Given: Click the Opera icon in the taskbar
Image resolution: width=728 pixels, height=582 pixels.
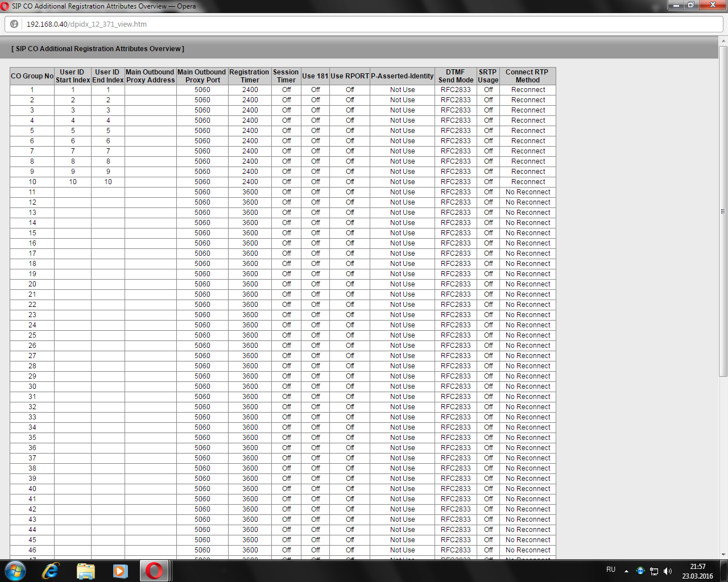Looking at the screenshot, I should click(154, 571).
